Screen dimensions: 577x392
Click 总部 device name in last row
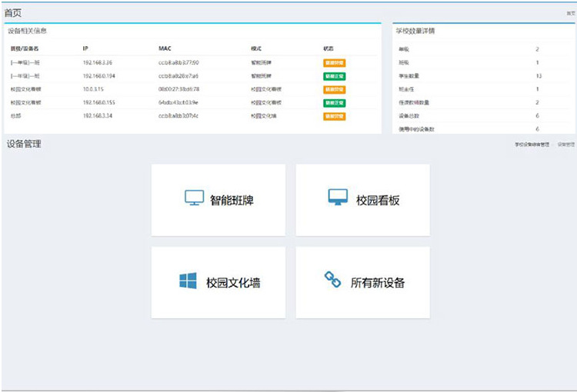pos(16,115)
